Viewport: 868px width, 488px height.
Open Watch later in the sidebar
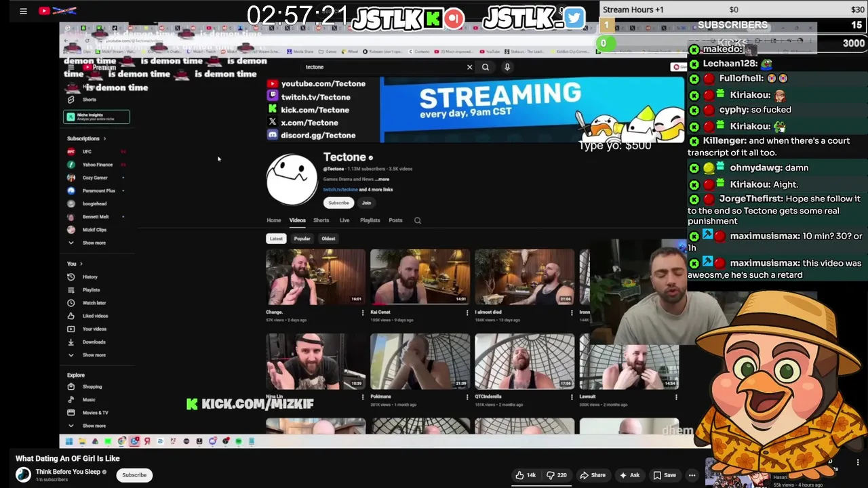[x=94, y=303]
